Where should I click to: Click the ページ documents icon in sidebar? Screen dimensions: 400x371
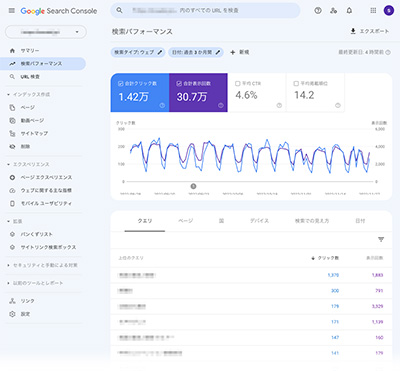click(12, 107)
